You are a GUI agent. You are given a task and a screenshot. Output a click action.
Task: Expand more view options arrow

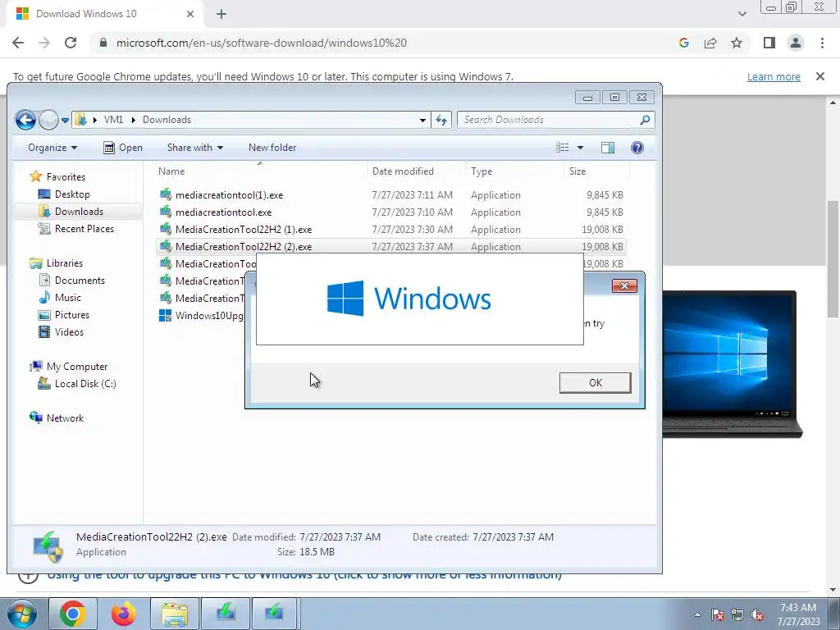coord(580,148)
